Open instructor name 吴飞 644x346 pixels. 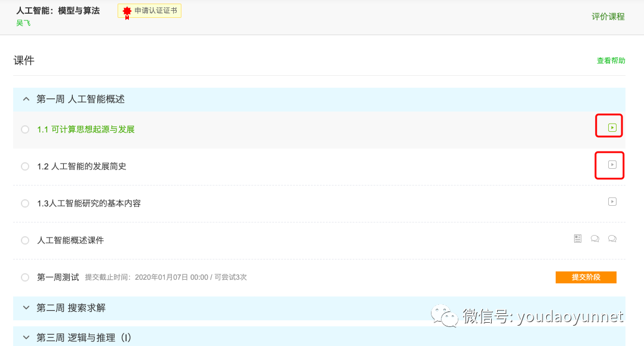coord(23,23)
